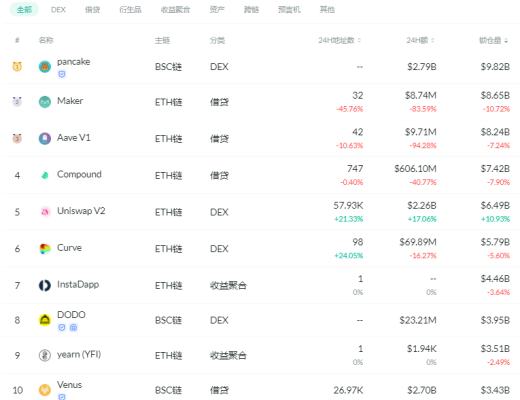This screenshot has height=400, width=520.
Task: Open the Aave V1 project link
Action: click(x=74, y=137)
